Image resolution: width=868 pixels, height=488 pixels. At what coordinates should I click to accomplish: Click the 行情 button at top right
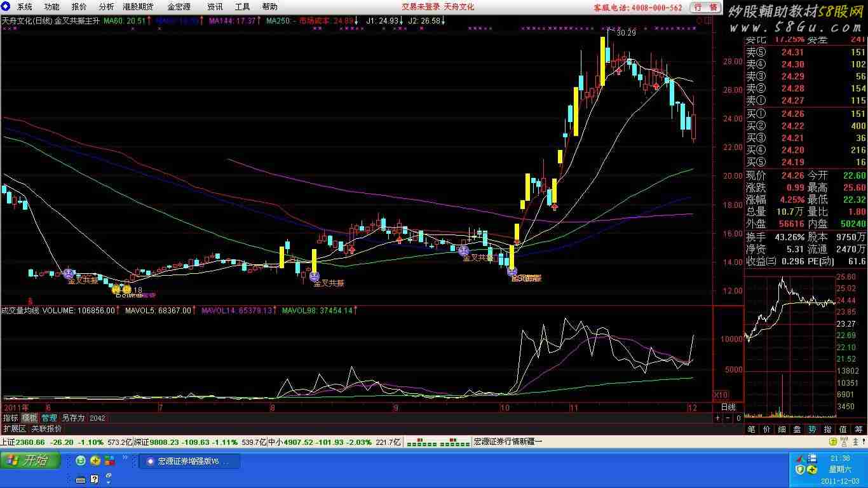point(706,7)
